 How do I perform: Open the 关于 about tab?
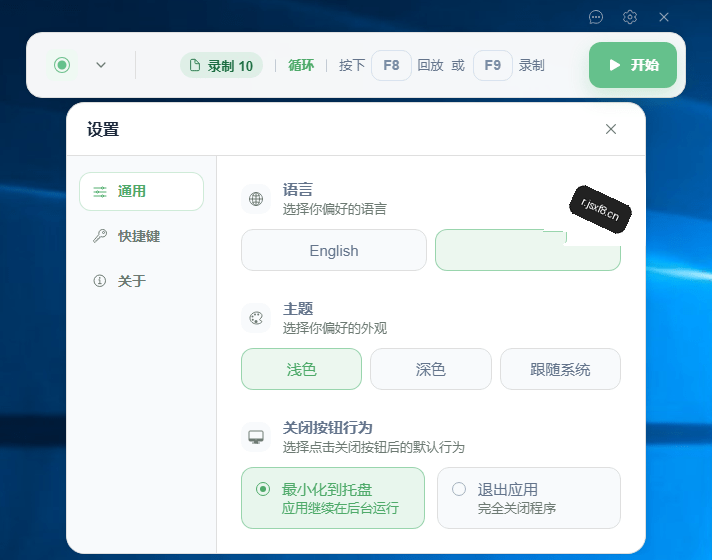point(141,281)
